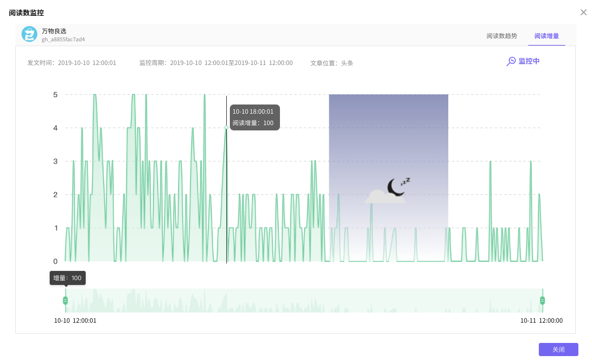Click the 阅读数监控 dialog title
The height and width of the screenshot is (364, 592).
pyautogui.click(x=26, y=13)
